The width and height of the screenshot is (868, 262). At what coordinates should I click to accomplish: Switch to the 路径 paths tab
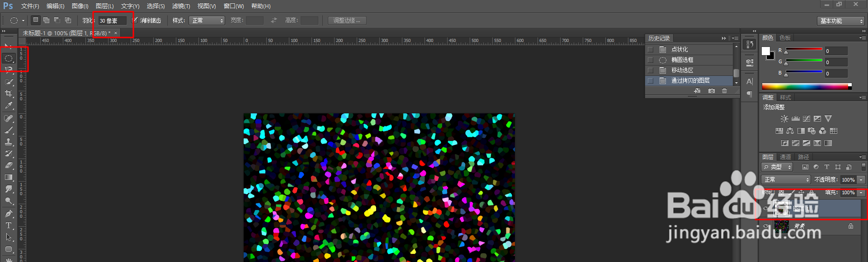click(x=803, y=157)
